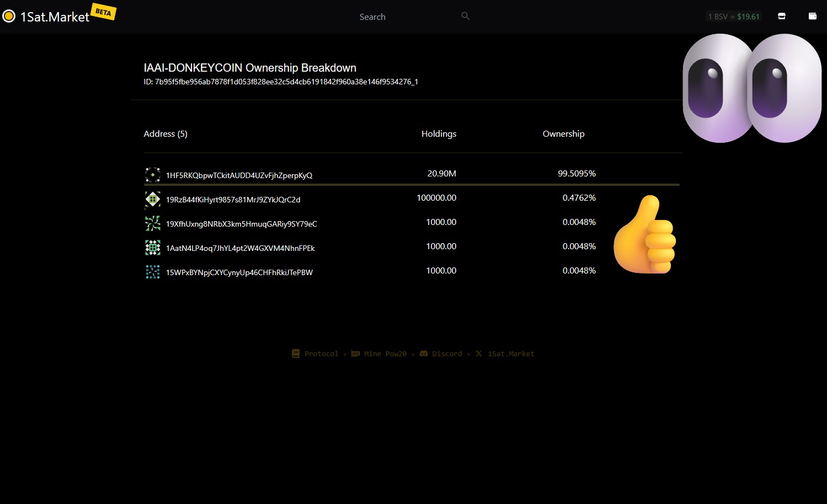Select the 20.90M holdings value
827x504 pixels.
[x=442, y=173]
